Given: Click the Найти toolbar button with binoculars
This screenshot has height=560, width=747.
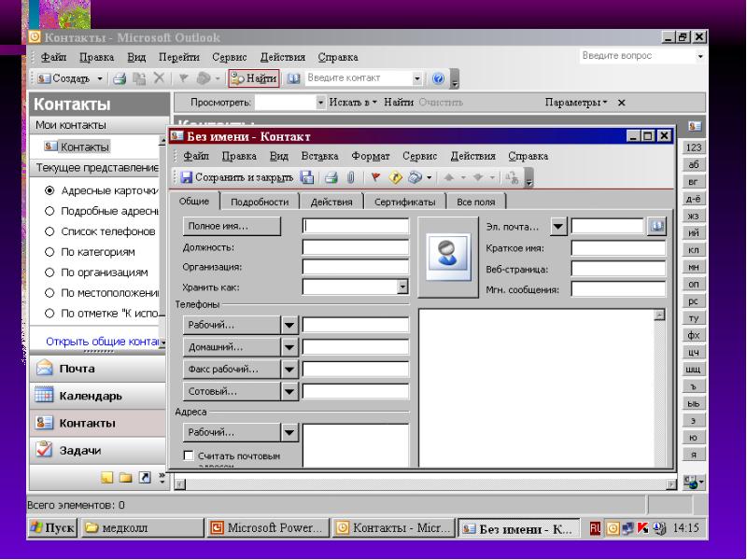Looking at the screenshot, I should point(254,78).
